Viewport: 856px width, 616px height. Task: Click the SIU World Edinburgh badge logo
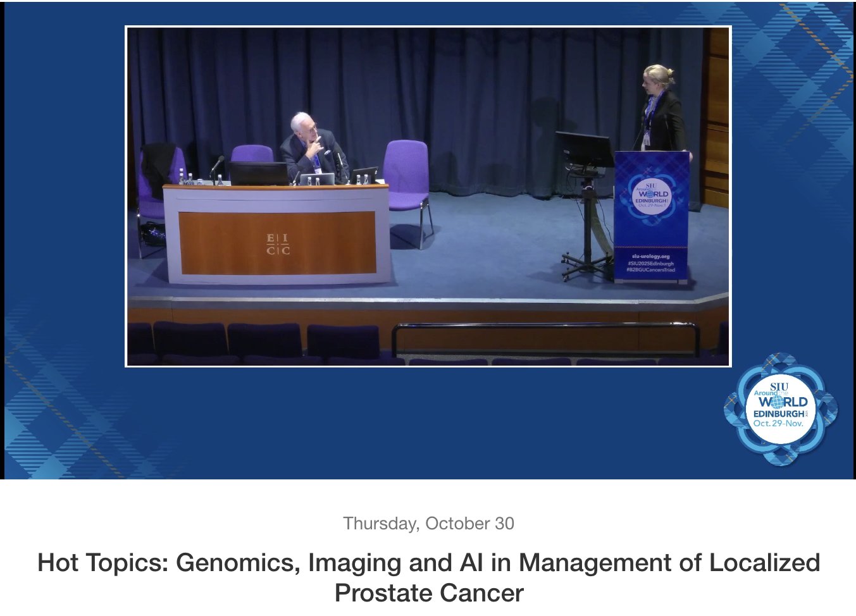pyautogui.click(x=781, y=409)
